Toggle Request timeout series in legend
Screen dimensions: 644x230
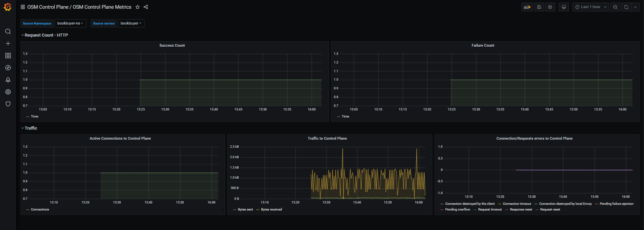tap(490, 210)
